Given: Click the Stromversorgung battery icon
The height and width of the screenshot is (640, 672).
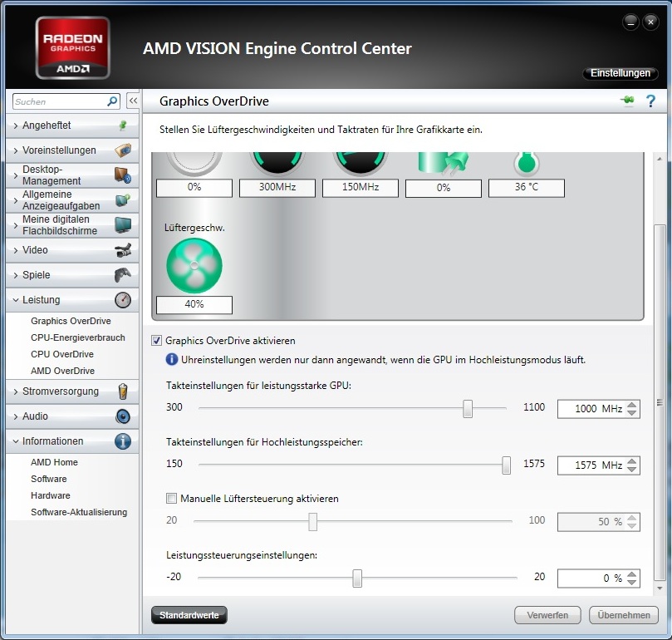Looking at the screenshot, I should 123,391.
